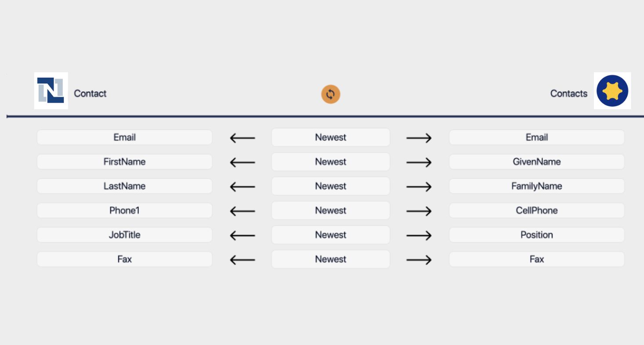The image size is (644, 345).
Task: Click the yellow gear logo beside Contacts
Action: coord(612,91)
